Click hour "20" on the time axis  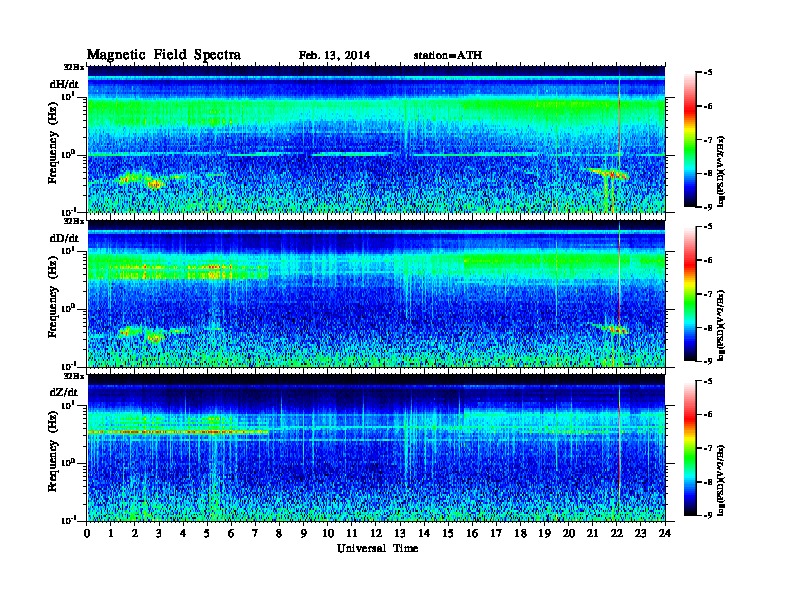click(x=569, y=533)
